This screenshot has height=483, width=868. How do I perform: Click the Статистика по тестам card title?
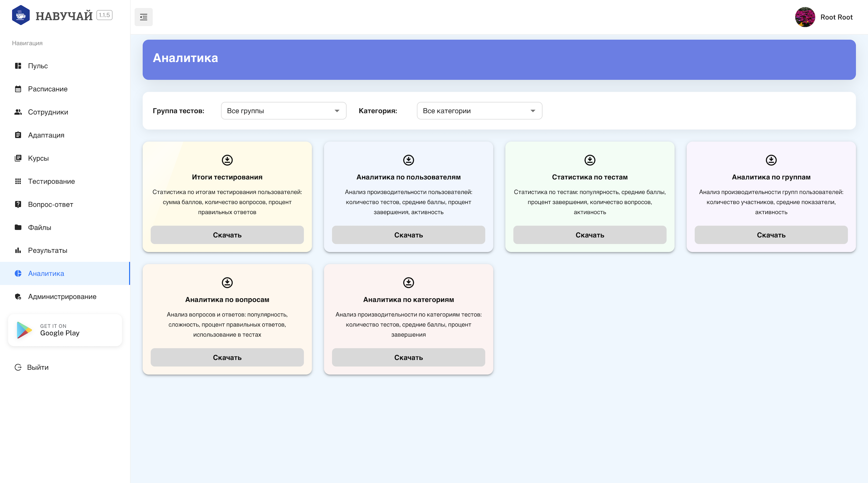click(x=590, y=177)
